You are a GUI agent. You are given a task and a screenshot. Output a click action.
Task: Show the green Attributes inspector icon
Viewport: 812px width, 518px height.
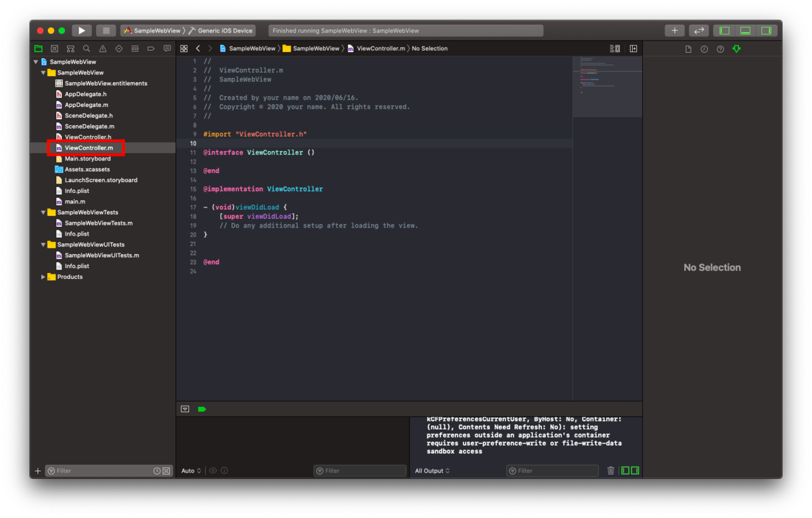point(736,49)
